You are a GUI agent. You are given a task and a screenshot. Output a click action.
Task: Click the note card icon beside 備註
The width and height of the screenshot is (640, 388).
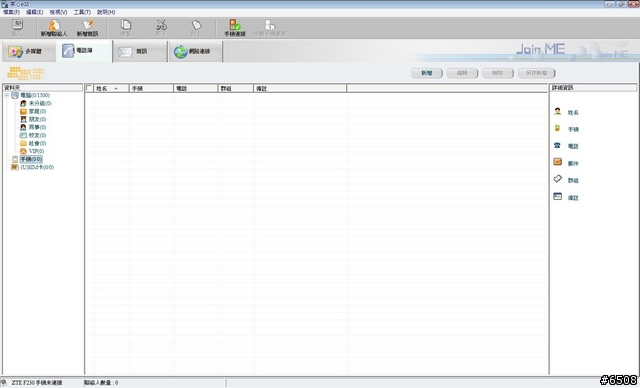(x=557, y=196)
